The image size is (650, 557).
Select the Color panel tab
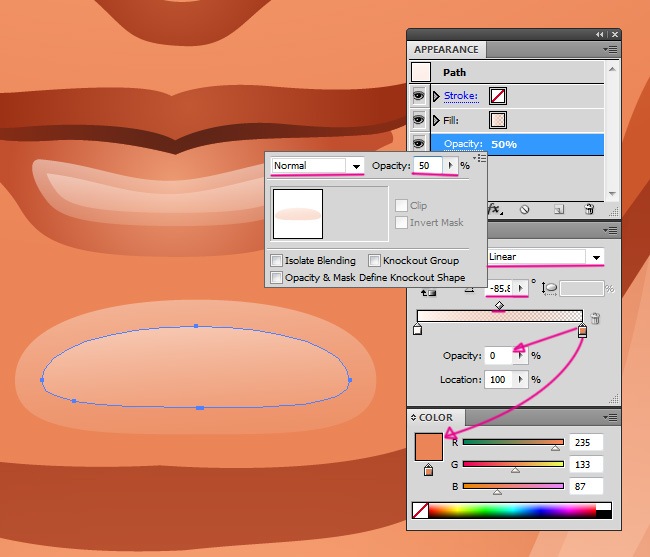tap(436, 418)
